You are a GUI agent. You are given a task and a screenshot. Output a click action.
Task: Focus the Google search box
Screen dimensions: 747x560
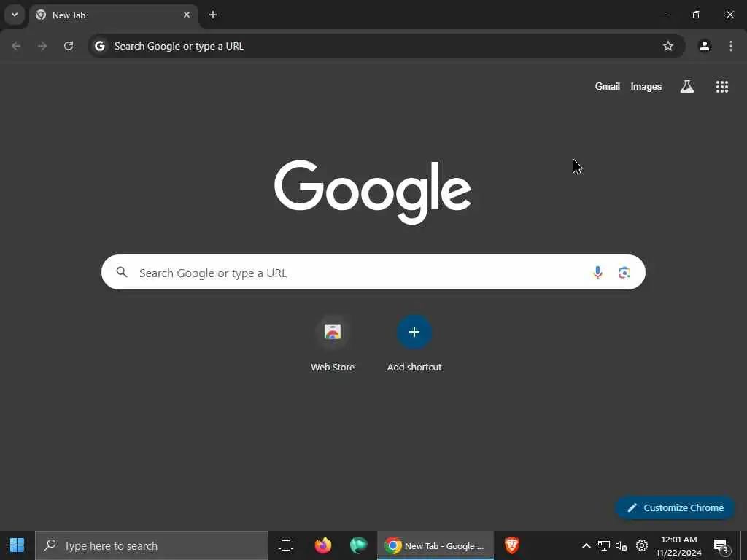[x=373, y=272]
